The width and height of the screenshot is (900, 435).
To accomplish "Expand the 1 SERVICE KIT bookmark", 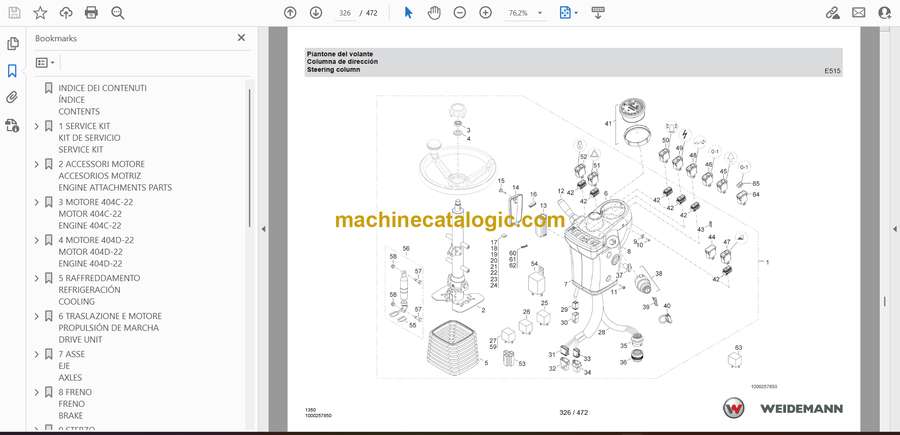I will pos(37,126).
